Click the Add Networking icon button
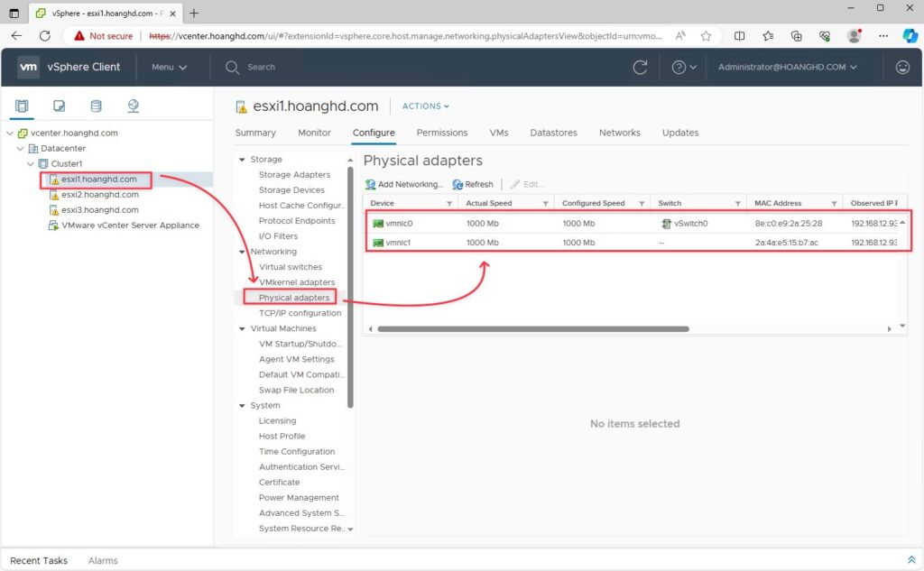Image resolution: width=924 pixels, height=571 pixels. (x=404, y=184)
